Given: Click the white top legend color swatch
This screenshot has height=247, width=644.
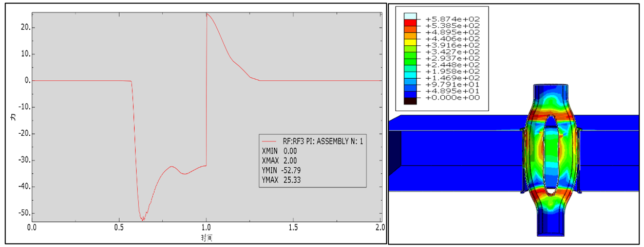Looking at the screenshot, I should (410, 16).
